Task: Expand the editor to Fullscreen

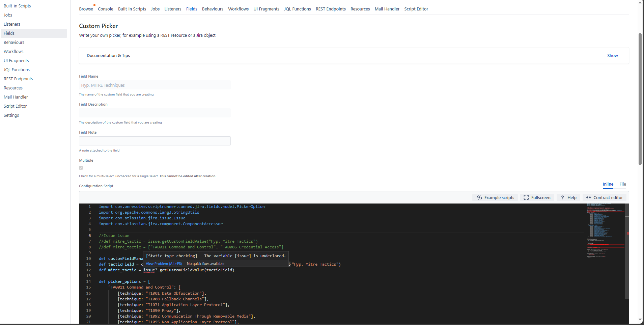Action: pos(537,197)
